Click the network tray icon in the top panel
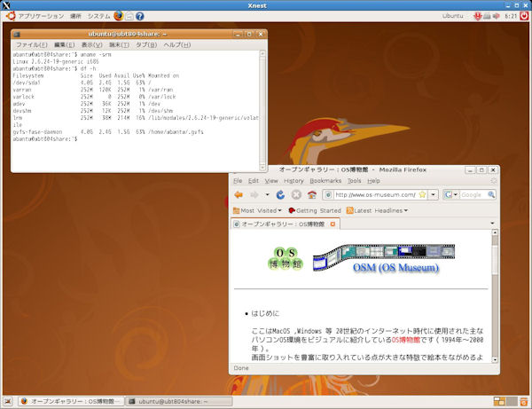 [487, 16]
